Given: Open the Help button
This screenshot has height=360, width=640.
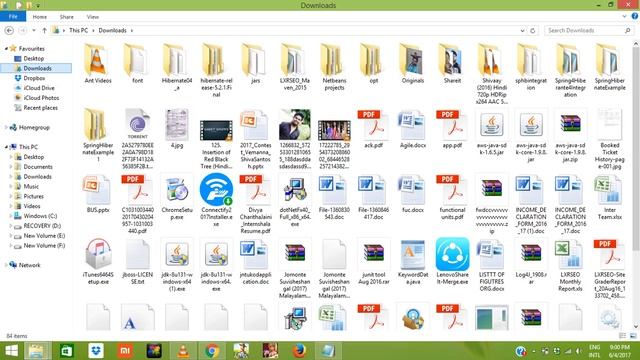Looking at the screenshot, I should [635, 16].
